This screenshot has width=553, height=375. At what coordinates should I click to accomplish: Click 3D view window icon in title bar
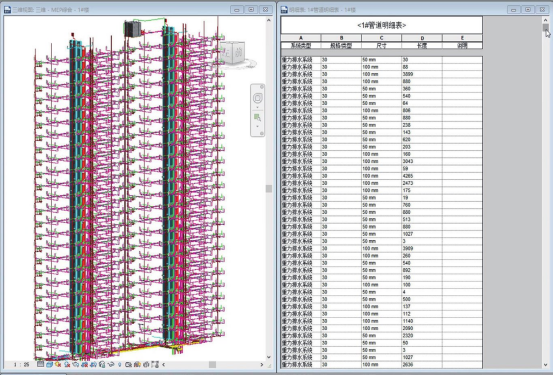(7, 10)
